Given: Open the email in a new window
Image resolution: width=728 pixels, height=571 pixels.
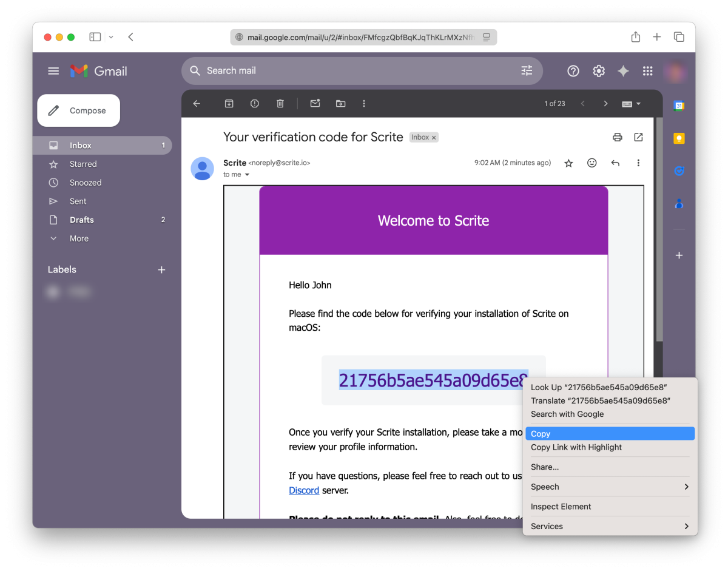Looking at the screenshot, I should [638, 137].
